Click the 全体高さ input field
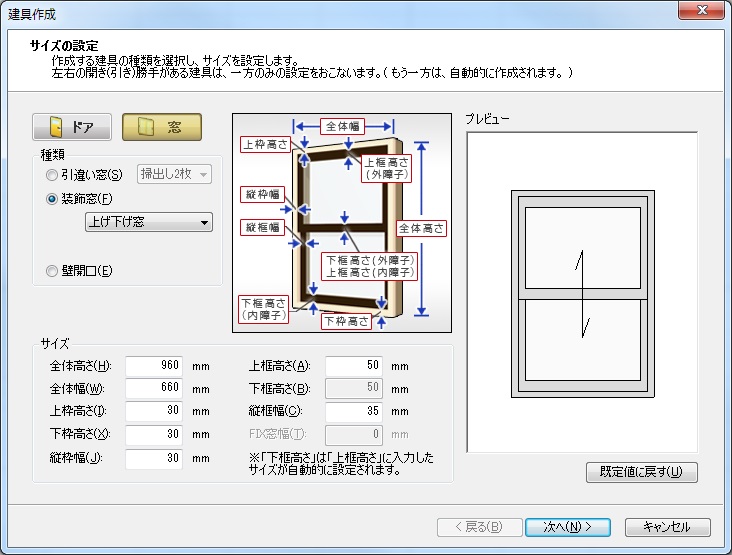Screen dimensions: 732x555 pos(153,366)
